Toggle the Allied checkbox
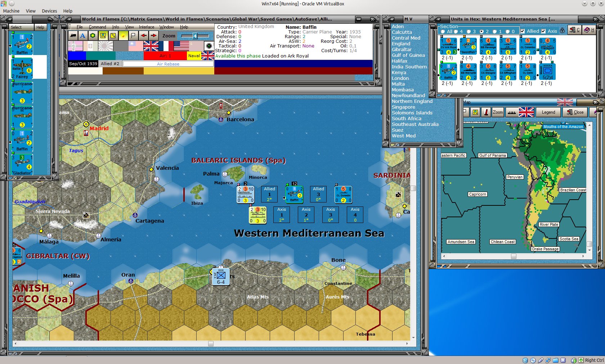The height and width of the screenshot is (364, 605). point(523,31)
